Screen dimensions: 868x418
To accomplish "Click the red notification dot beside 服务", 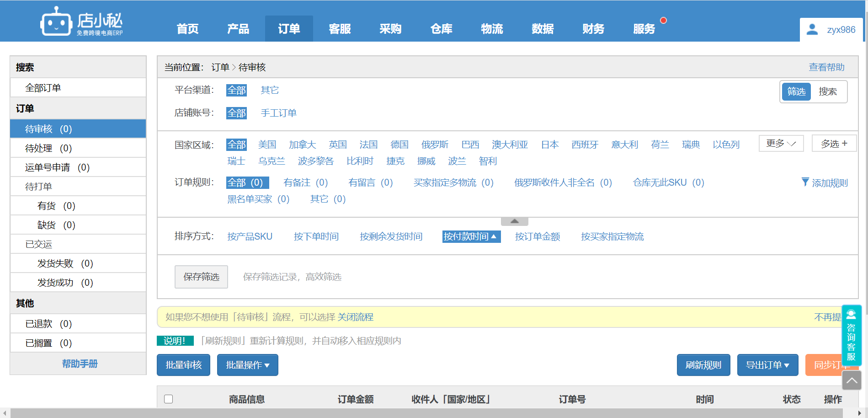I will (x=664, y=20).
